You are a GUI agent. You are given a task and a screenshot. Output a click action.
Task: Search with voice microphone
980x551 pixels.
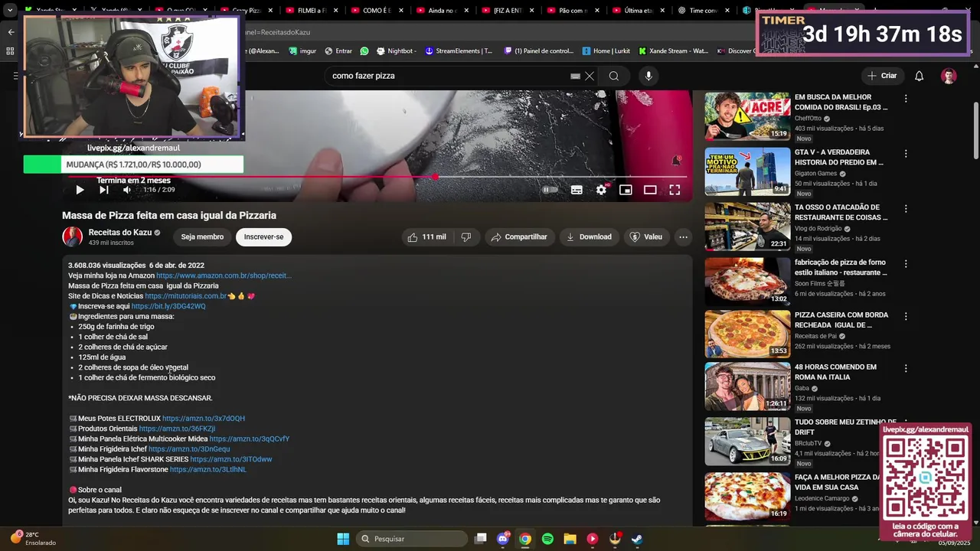648,76
